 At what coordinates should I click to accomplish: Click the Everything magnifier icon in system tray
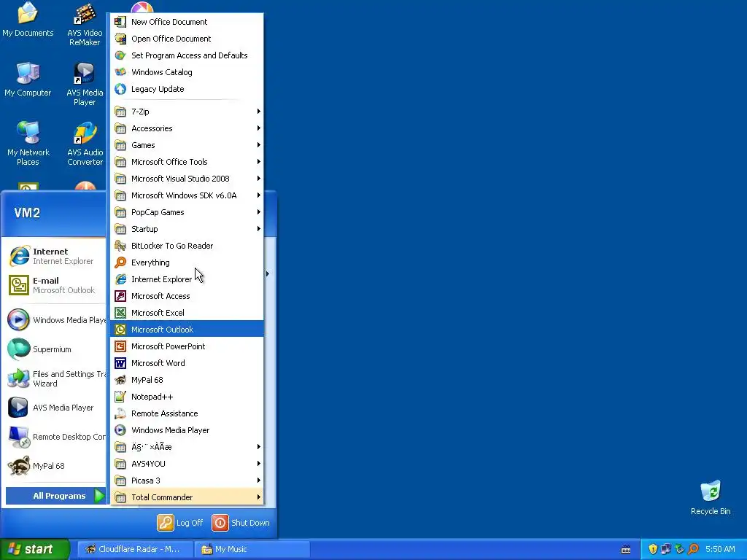(693, 549)
